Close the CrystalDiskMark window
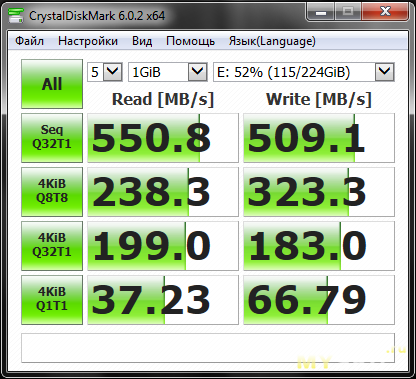This screenshot has height=379, width=416. click(x=386, y=13)
